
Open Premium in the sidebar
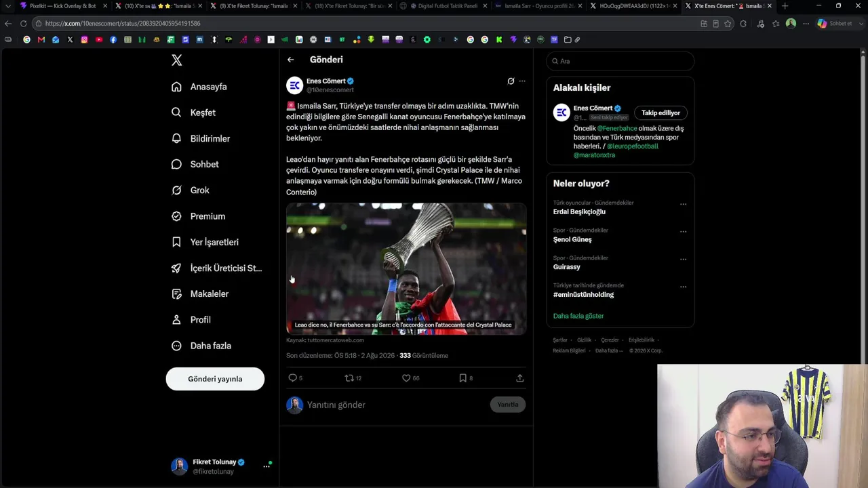(199, 216)
